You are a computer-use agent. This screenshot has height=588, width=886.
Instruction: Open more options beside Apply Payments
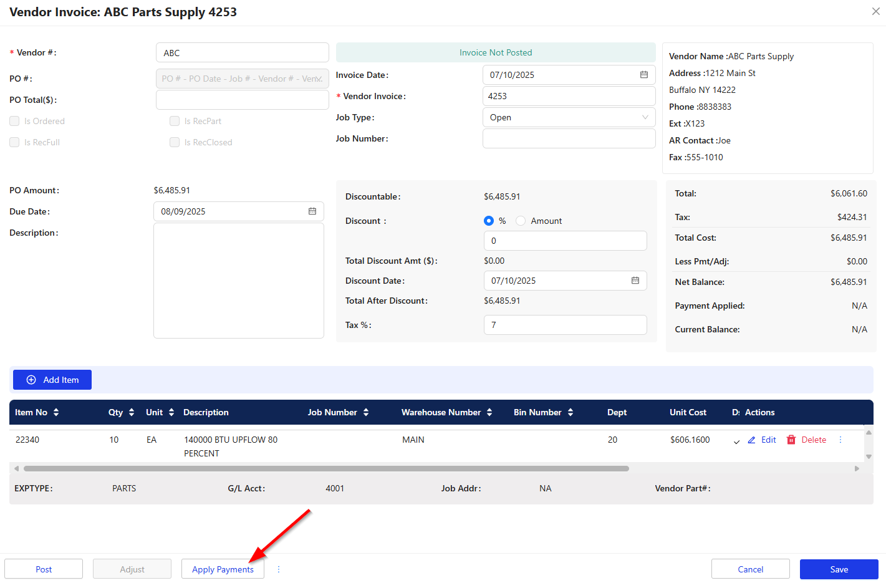tap(279, 569)
